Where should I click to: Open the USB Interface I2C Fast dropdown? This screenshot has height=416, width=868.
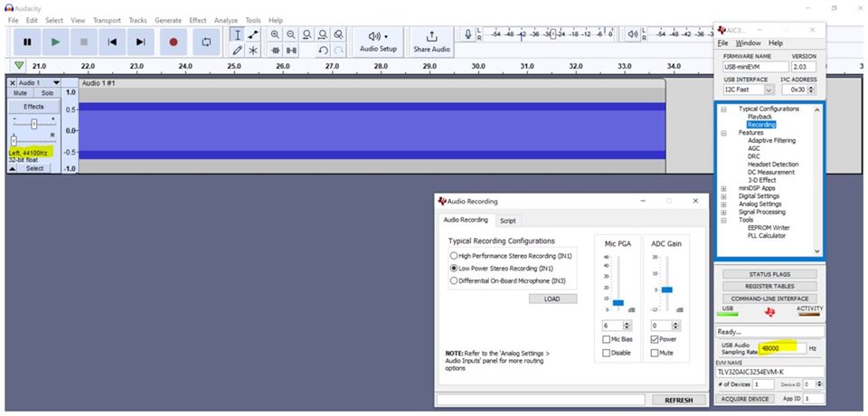point(769,90)
